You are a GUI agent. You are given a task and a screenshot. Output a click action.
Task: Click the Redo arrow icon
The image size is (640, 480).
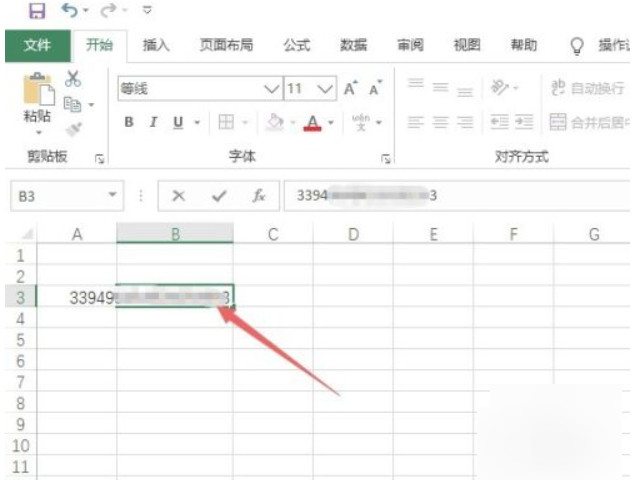(x=108, y=10)
